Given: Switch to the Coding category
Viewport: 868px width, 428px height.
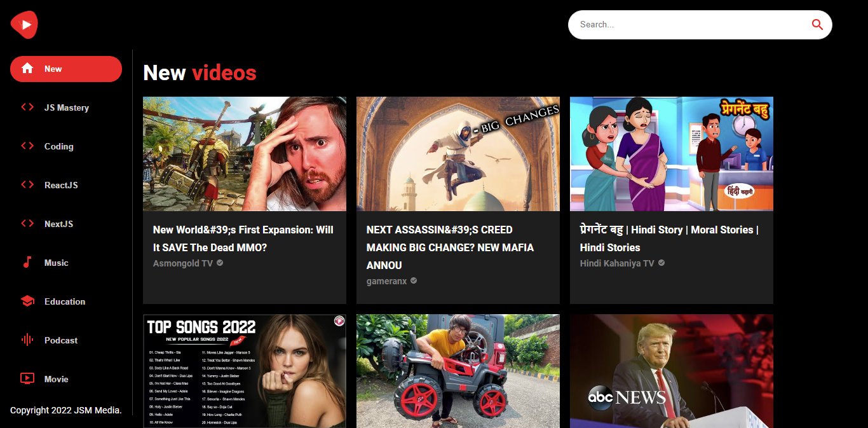Looking at the screenshot, I should coord(66,146).
